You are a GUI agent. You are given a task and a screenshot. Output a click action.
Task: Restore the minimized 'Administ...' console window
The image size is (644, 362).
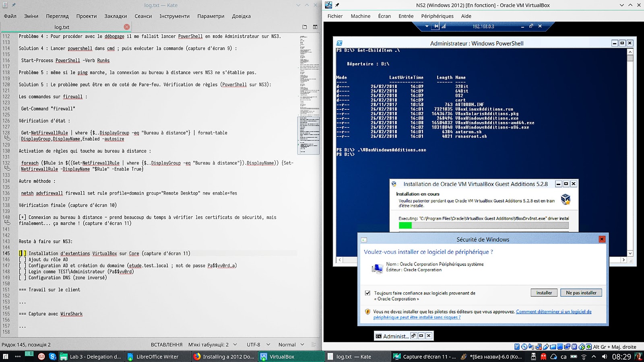(413, 336)
